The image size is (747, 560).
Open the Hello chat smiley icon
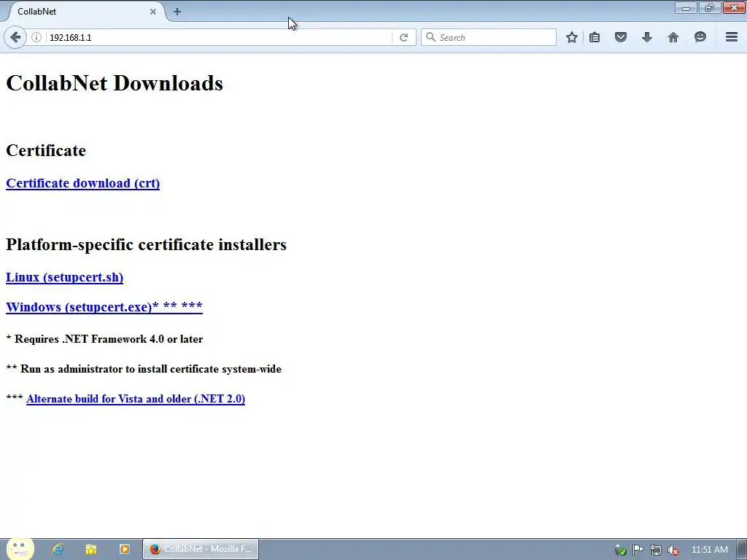point(700,37)
